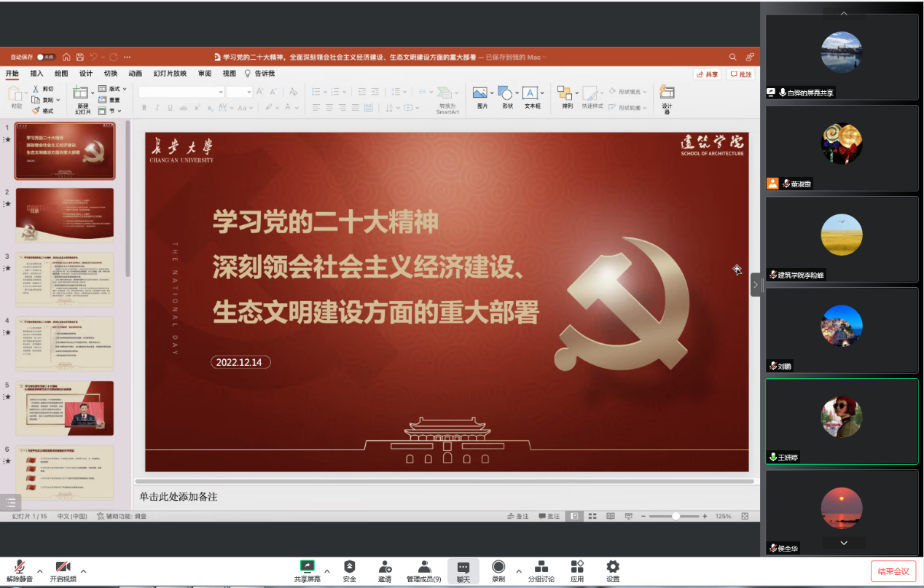Open the Chat (聊天) panel
Viewport: 924px width, 588px height.
tap(463, 568)
